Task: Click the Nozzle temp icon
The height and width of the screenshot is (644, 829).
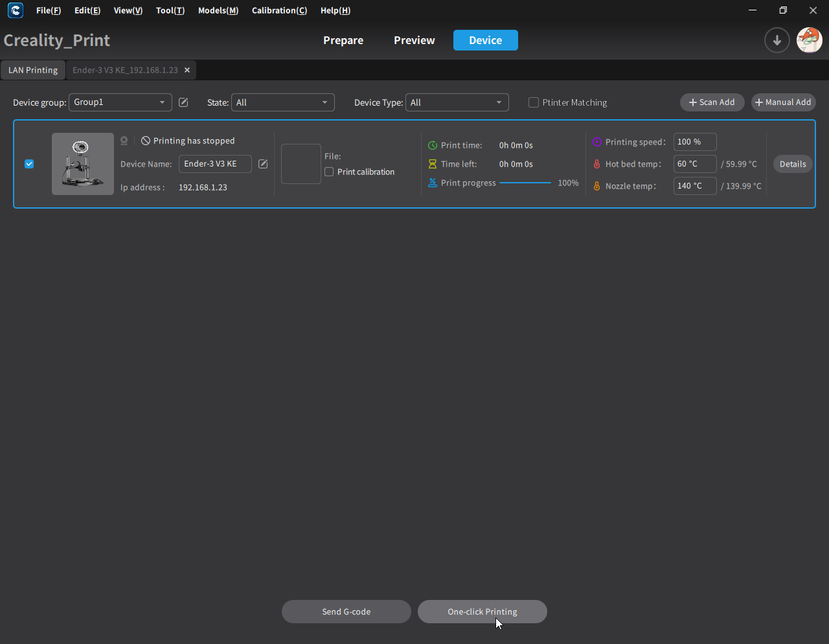Action: point(597,187)
